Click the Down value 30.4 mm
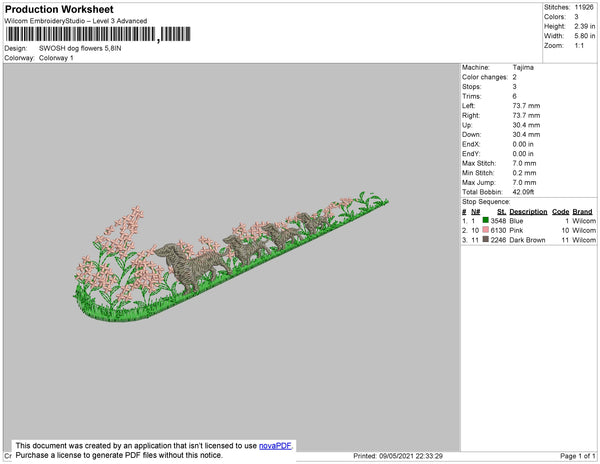The width and height of the screenshot is (600, 464). (x=526, y=134)
